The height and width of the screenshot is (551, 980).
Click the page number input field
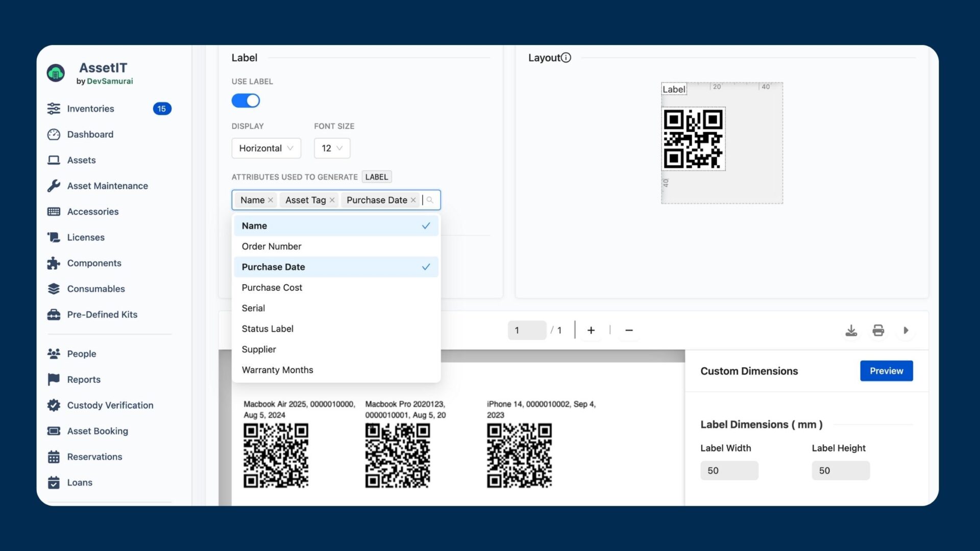point(527,331)
